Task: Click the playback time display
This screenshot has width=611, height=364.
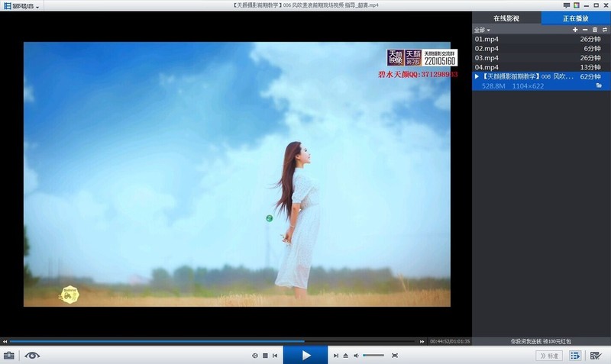Action: click(450, 341)
